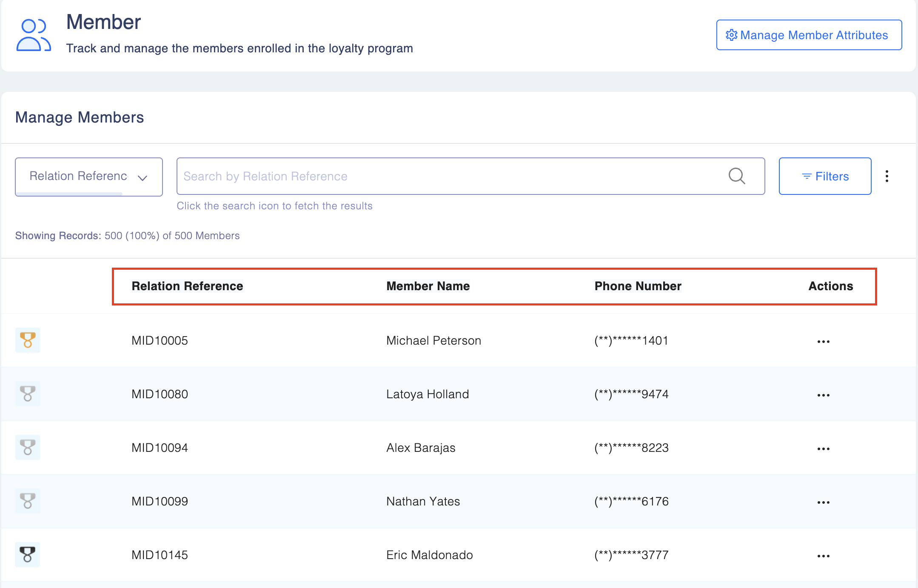918x588 pixels.
Task: Expand the Relation Reference search-type dropdown
Action: tap(88, 177)
